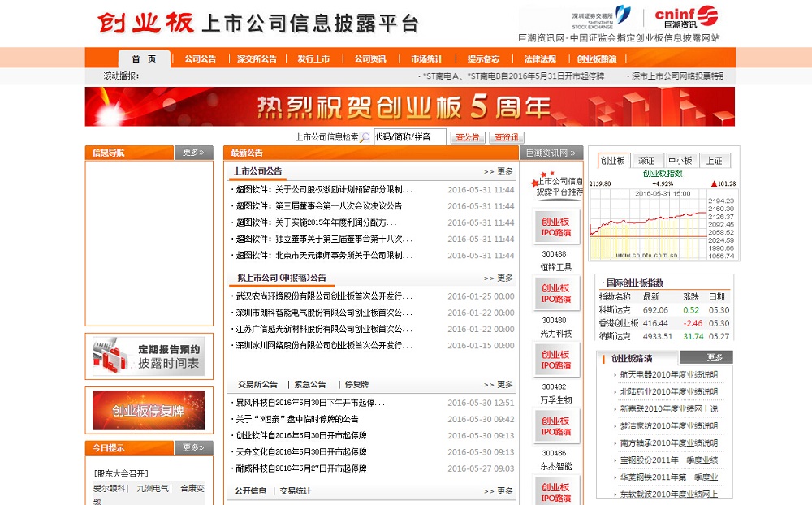
Task: Open 深圳市朗科智能电气 announcement
Action: coord(324,313)
